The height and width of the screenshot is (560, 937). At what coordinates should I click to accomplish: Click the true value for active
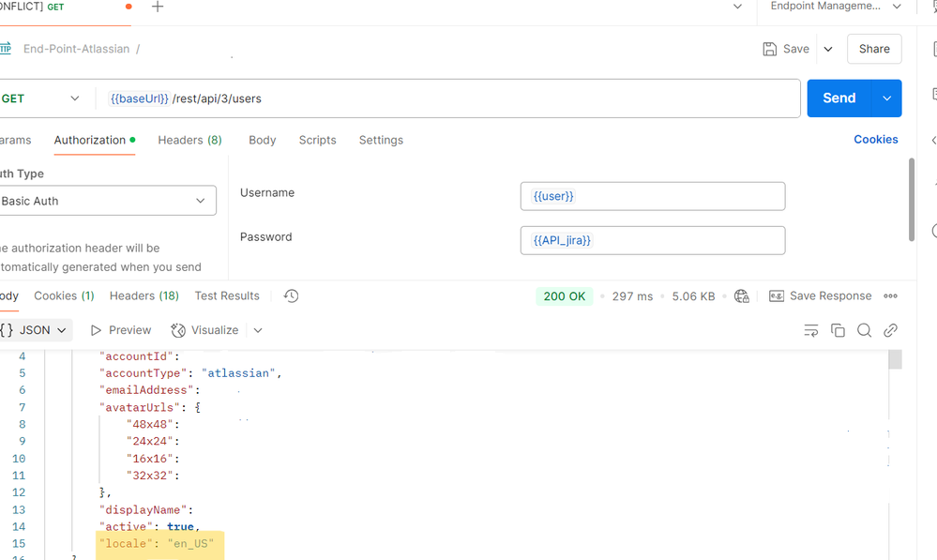coord(180,526)
